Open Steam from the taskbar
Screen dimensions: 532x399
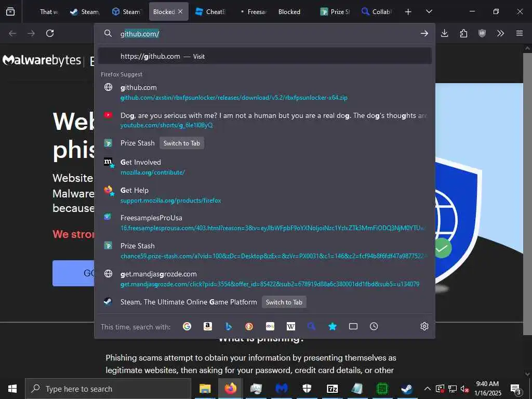coord(407,389)
